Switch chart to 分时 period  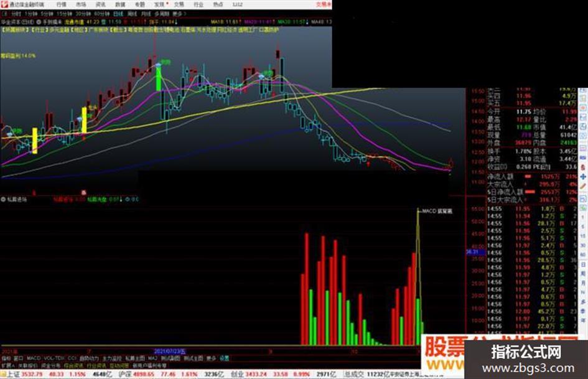point(16,14)
